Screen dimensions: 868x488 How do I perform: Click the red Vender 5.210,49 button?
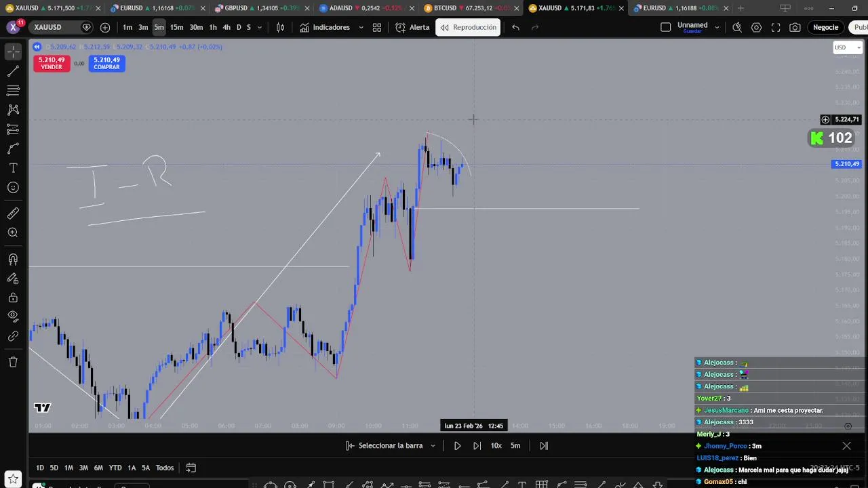point(52,63)
